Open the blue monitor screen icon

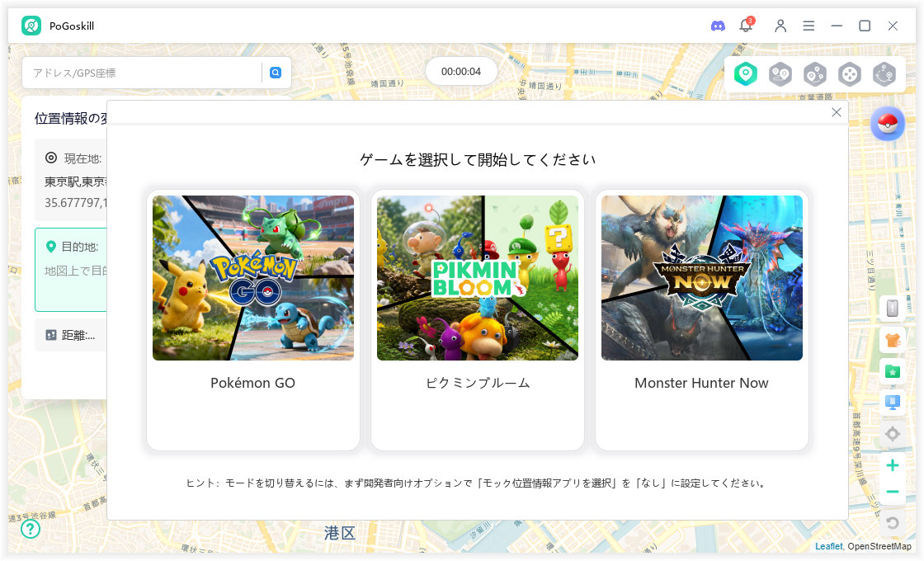tap(893, 403)
